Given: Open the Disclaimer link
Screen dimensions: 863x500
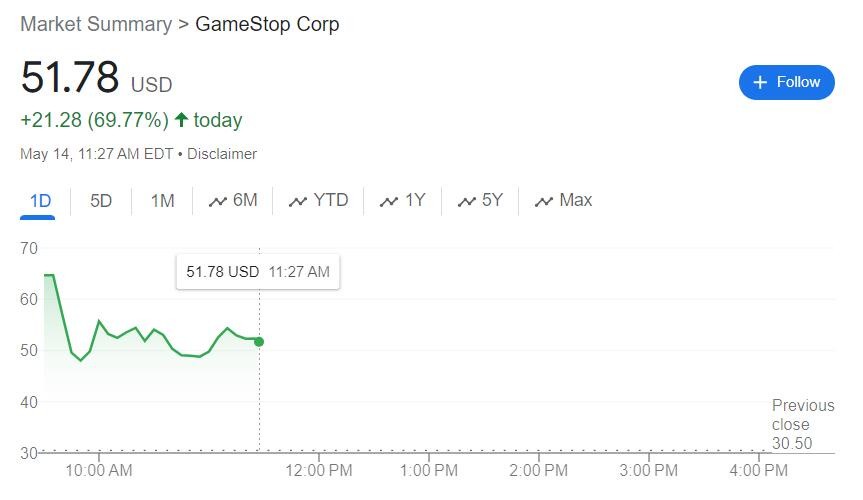Looking at the screenshot, I should (x=222, y=154).
